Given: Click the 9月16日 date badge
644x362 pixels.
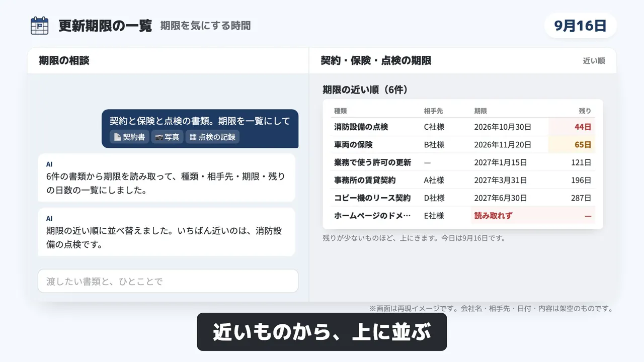Looking at the screenshot, I should [581, 26].
